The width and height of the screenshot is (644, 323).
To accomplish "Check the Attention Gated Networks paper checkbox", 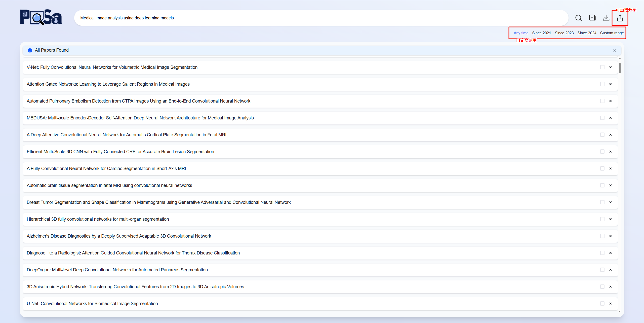I will pyautogui.click(x=602, y=84).
